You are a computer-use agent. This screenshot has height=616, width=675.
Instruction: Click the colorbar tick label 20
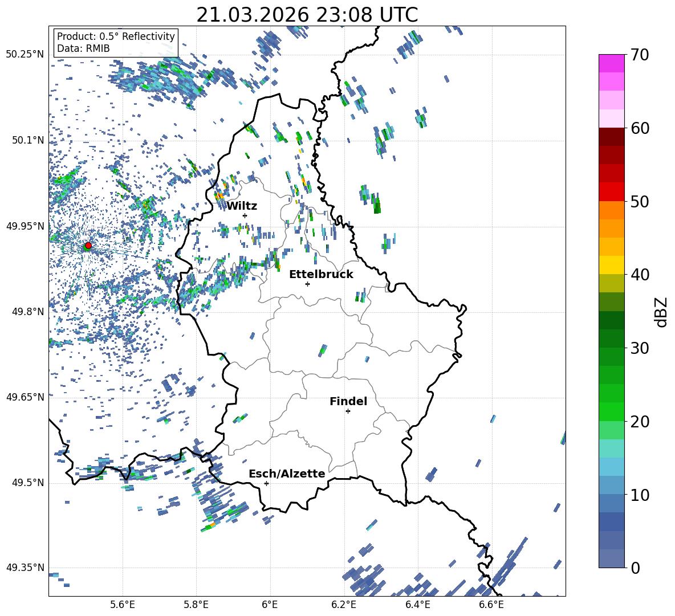640,422
